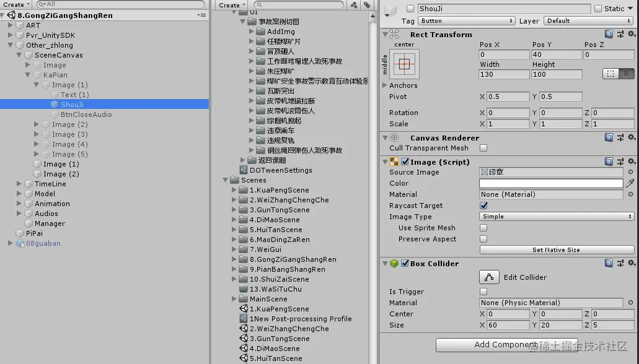Enable Is Trigger checkbox
639x364 pixels.
pos(483,292)
